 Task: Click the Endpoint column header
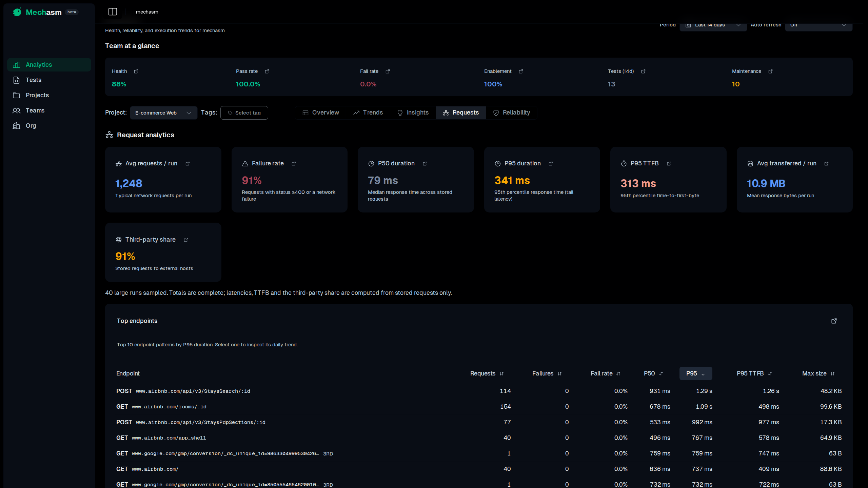[x=128, y=373]
